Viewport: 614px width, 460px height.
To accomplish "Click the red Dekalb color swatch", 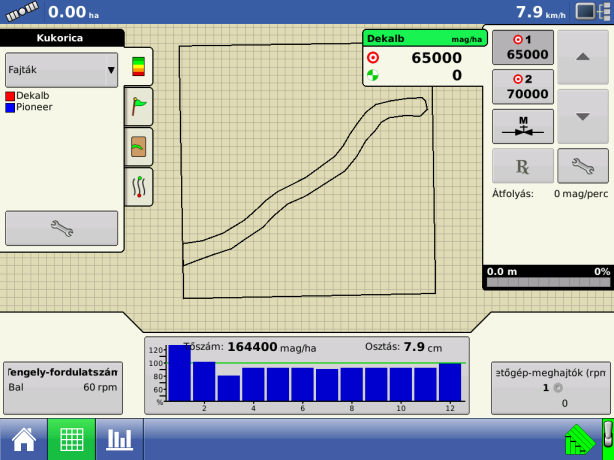I will 10,96.
